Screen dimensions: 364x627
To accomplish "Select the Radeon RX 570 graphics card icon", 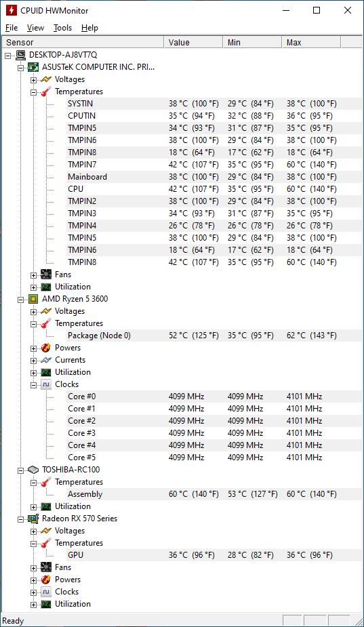I will click(33, 519).
